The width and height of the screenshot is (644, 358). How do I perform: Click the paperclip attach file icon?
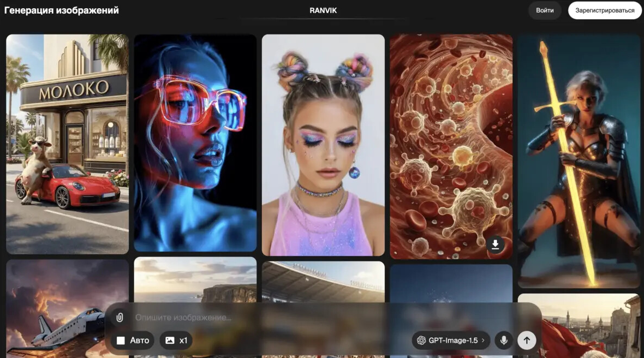pyautogui.click(x=120, y=318)
